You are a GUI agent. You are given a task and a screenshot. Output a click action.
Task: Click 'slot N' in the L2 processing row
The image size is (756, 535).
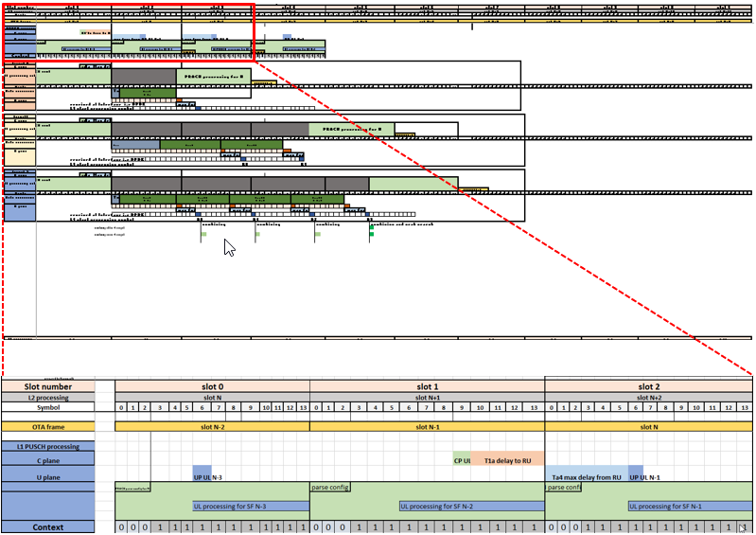pos(212,398)
